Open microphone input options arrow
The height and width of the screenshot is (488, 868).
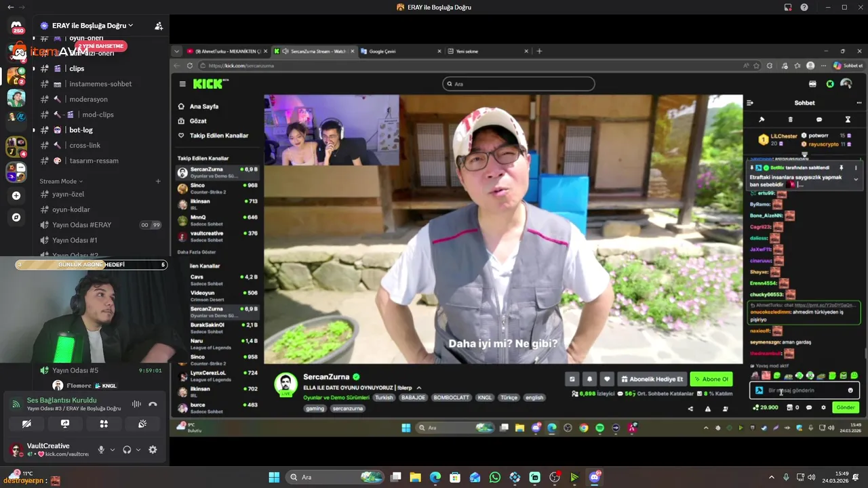113,449
